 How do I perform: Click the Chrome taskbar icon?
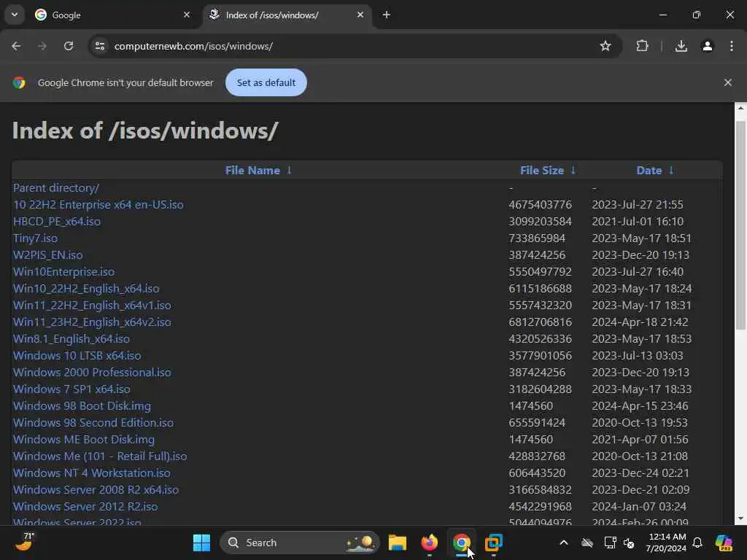coord(461,542)
